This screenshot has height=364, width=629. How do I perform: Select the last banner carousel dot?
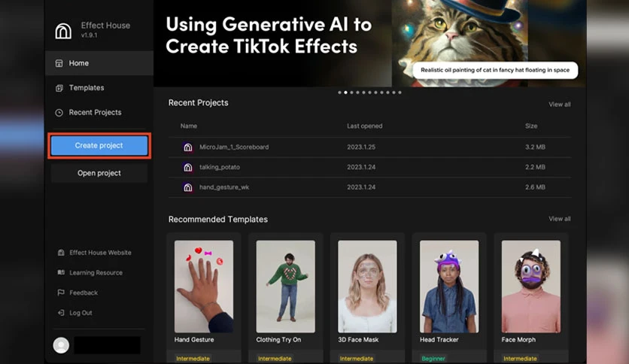click(400, 93)
